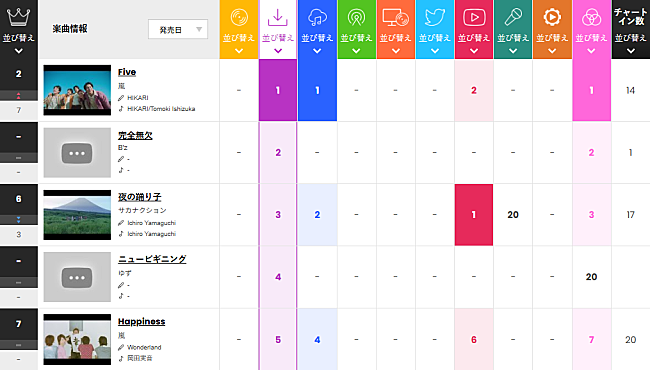Click the download chart icon
This screenshot has width=650, height=370.
278,17
